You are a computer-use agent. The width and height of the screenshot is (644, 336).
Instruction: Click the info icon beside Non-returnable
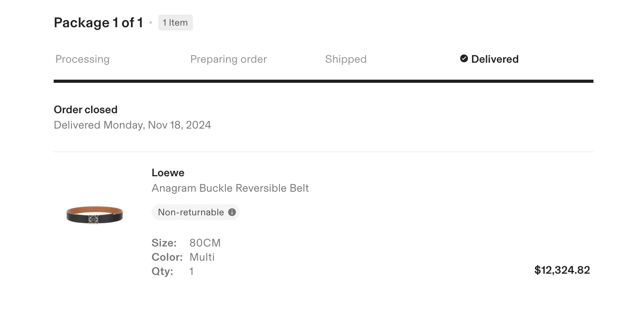pyautogui.click(x=232, y=212)
